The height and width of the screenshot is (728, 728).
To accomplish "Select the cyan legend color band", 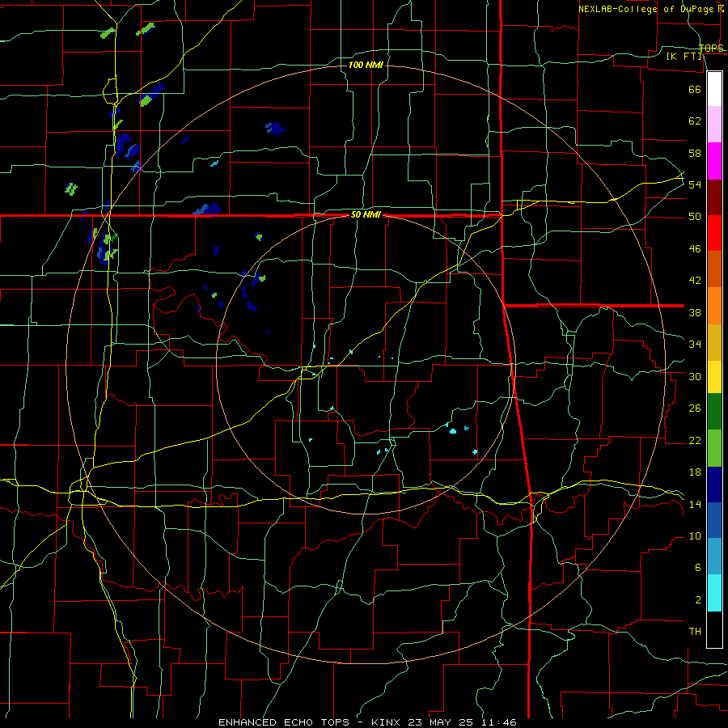I will tap(714, 593).
